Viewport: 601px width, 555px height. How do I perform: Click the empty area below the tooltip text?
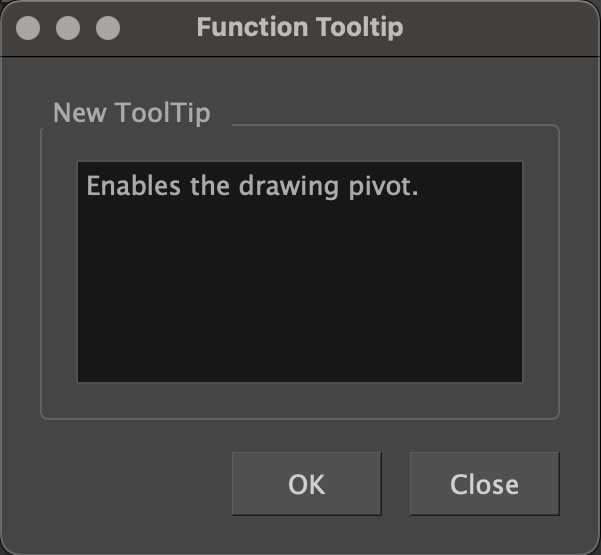300,300
